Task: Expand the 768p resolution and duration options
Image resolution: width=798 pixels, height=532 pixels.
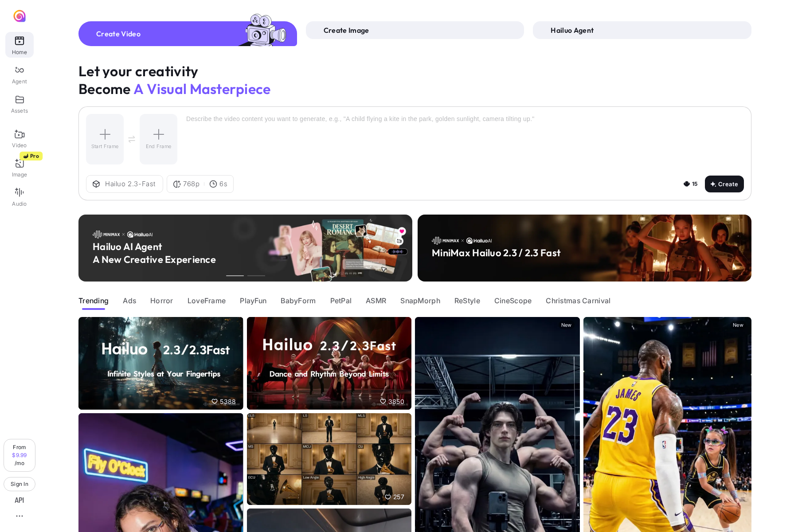Action: 200,184
